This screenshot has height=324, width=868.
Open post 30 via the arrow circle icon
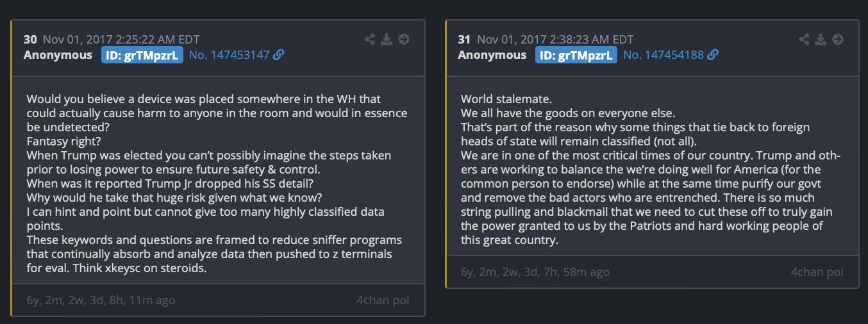pyautogui.click(x=404, y=40)
